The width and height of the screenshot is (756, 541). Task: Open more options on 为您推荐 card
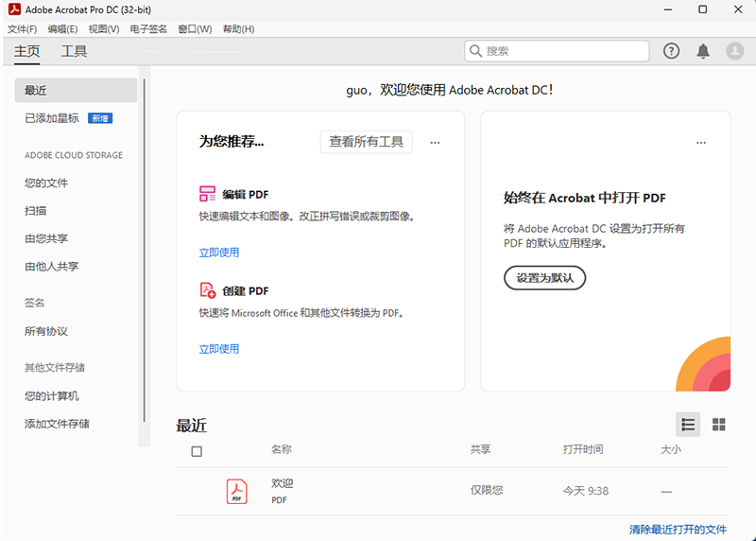pos(435,143)
